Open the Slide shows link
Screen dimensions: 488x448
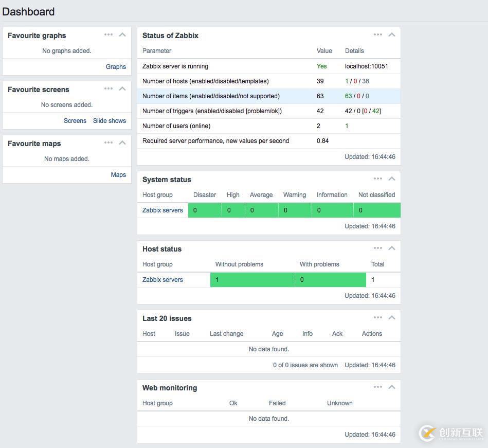(109, 120)
